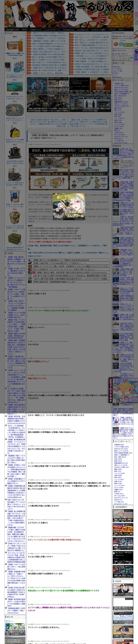
Task: Open next article link 中国、逆に着々とアメリカ包囲網
Action: [89, 123]
